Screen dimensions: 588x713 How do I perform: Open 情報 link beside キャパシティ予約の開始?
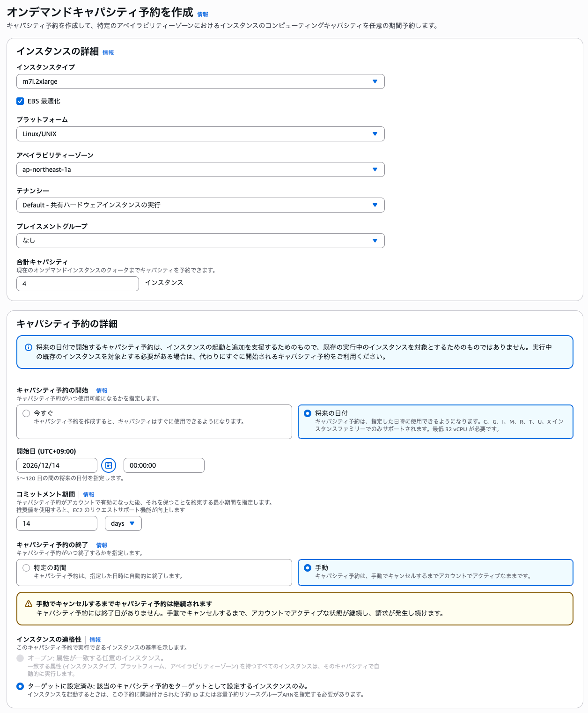(x=102, y=391)
